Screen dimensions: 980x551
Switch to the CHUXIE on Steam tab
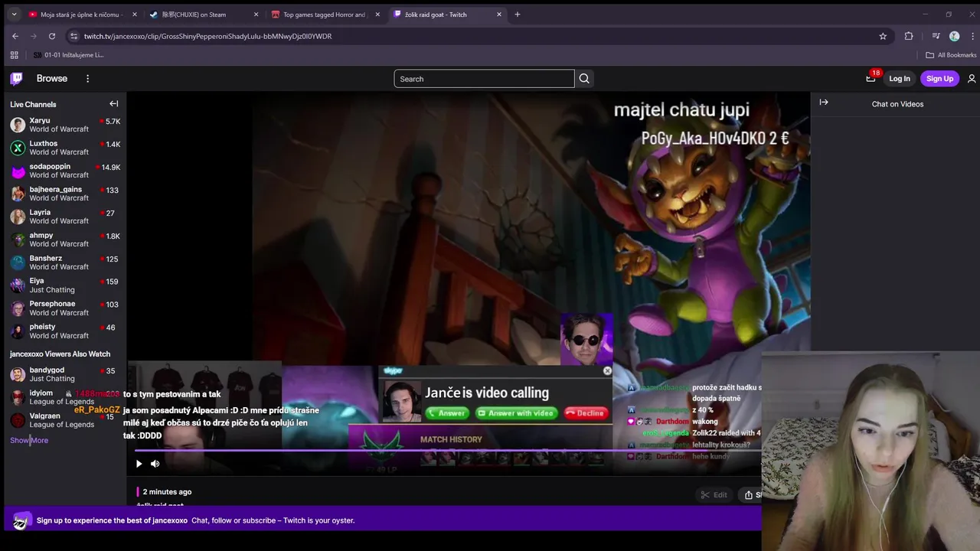(202, 15)
